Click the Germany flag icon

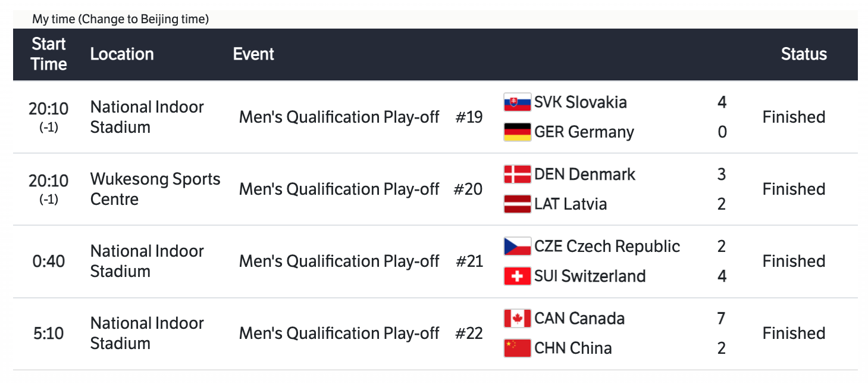click(x=517, y=132)
